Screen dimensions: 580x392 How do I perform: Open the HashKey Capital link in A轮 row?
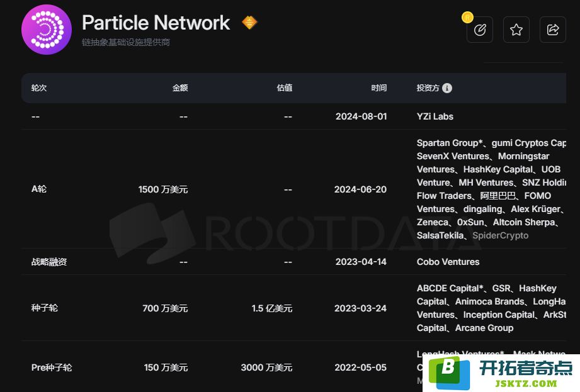[x=498, y=170]
